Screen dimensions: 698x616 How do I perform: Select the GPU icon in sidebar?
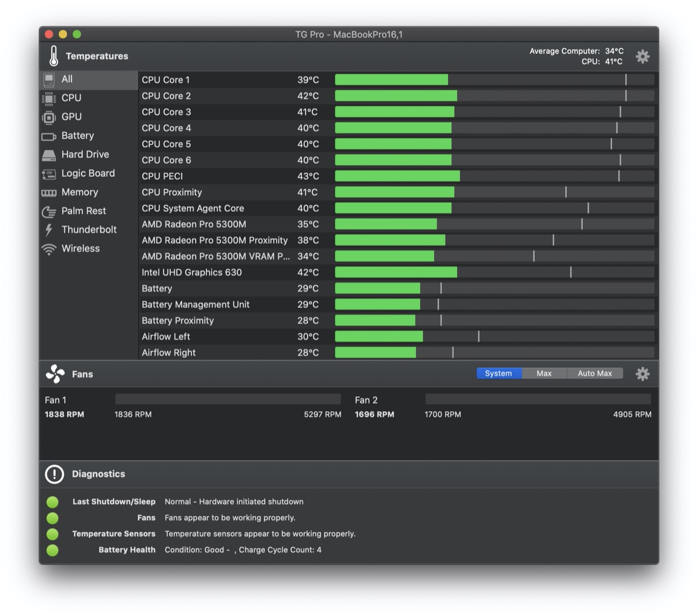click(49, 117)
